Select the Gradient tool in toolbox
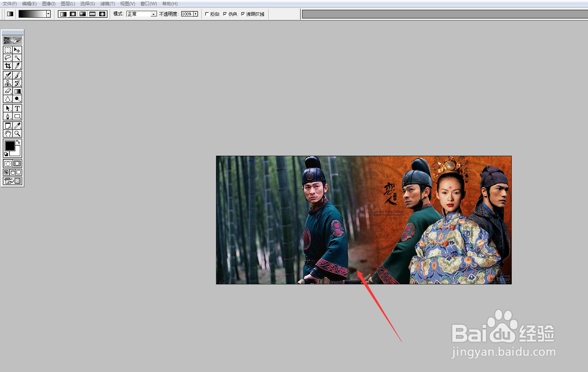The image size is (588, 372). pos(17,91)
